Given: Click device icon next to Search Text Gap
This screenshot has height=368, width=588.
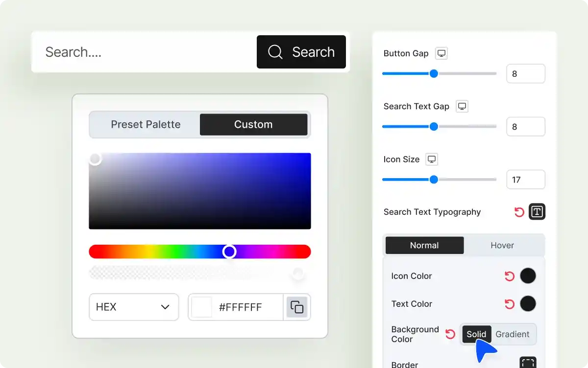Looking at the screenshot, I should coord(462,106).
